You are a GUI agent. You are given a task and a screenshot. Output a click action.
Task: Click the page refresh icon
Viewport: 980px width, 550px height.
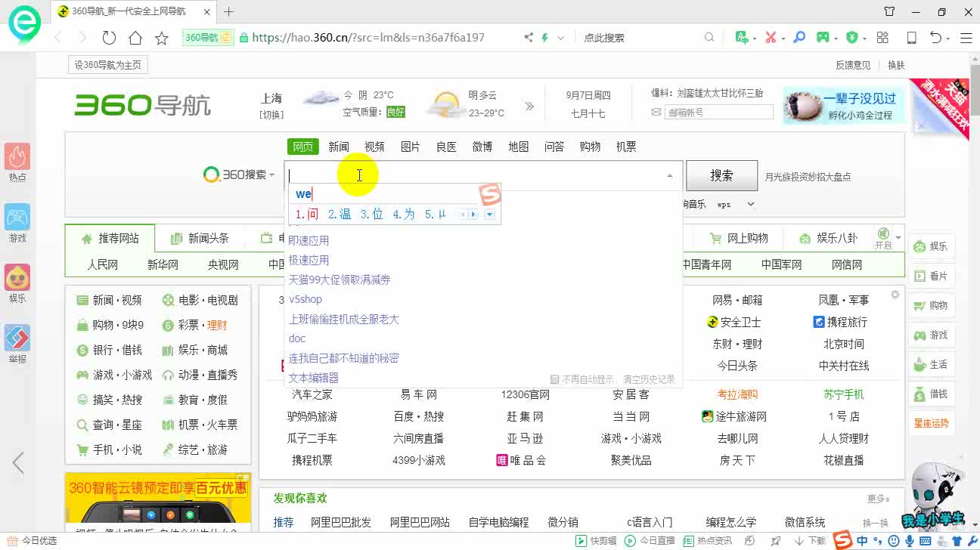pos(109,38)
